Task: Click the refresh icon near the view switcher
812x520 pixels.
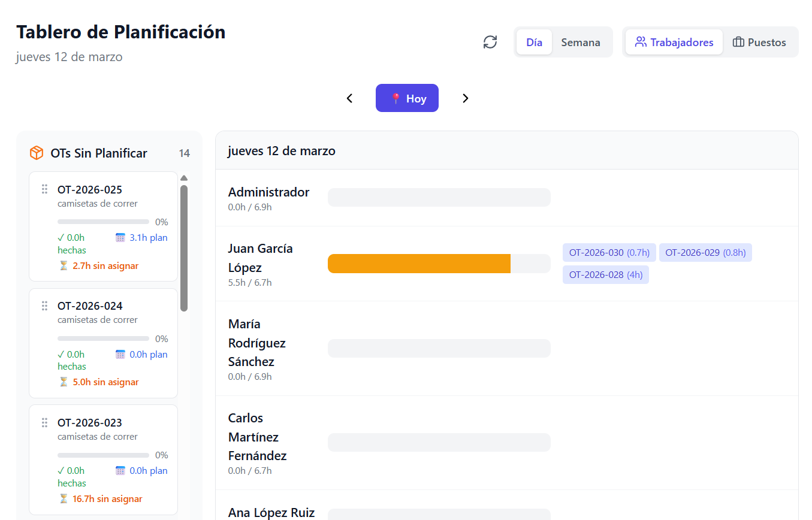Action: coord(490,42)
